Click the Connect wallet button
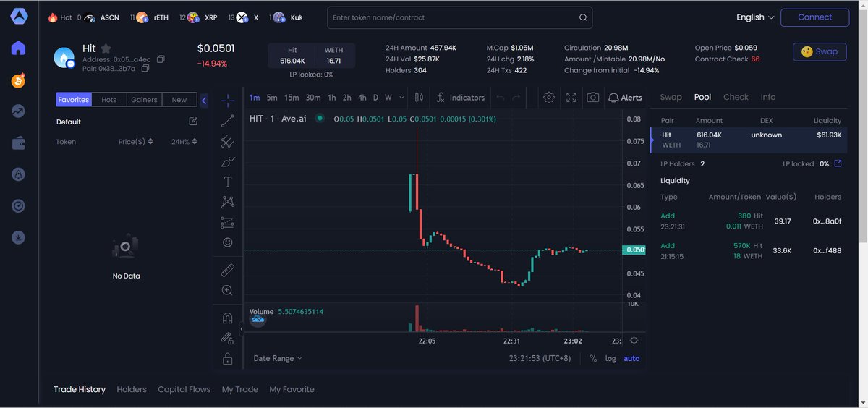Image resolution: width=868 pixels, height=408 pixels. click(815, 17)
